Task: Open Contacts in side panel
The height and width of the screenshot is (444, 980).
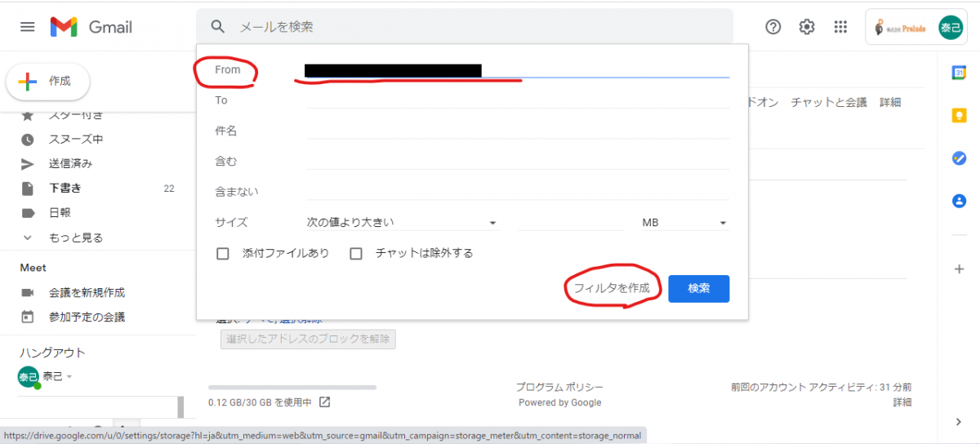Action: click(960, 201)
